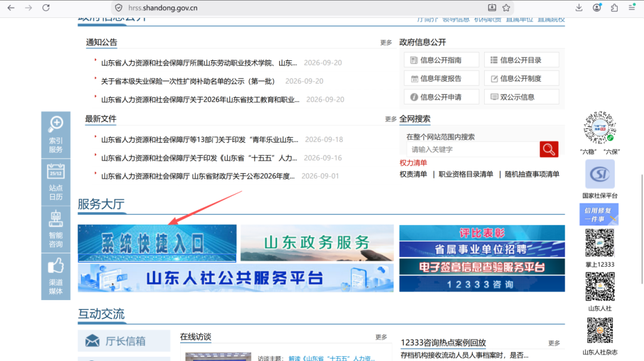
Task: Click the date 2026-09-18
Action: click(x=324, y=140)
